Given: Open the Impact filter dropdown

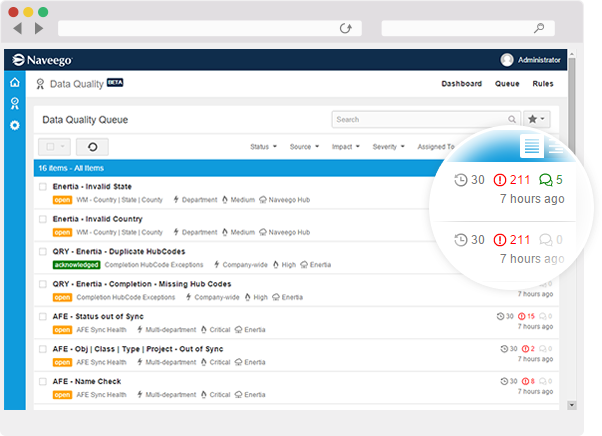Looking at the screenshot, I should pyautogui.click(x=346, y=147).
